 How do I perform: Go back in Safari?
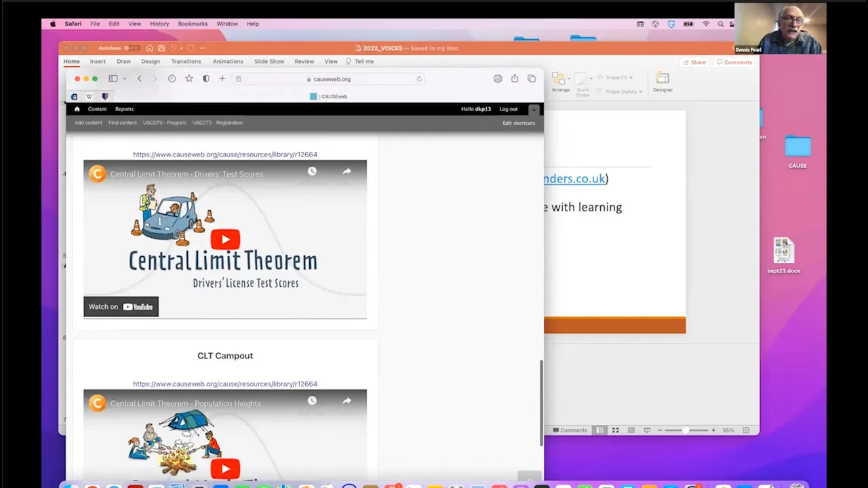coord(140,79)
